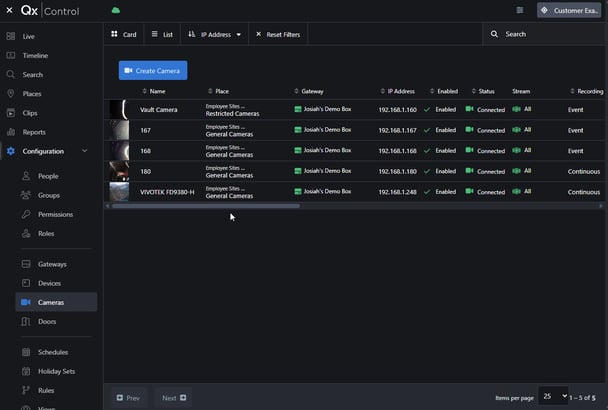Go to the Next page
Image resolution: width=608 pixels, height=410 pixels.
[x=174, y=398]
